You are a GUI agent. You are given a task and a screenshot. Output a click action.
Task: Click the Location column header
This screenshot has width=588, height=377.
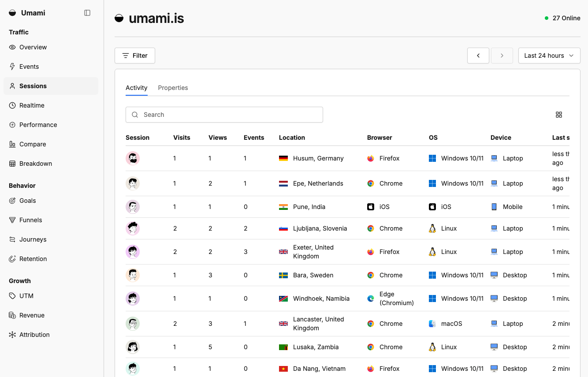292,138
